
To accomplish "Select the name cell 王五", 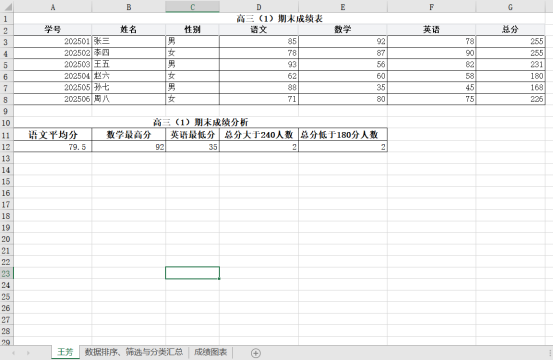I will point(129,64).
